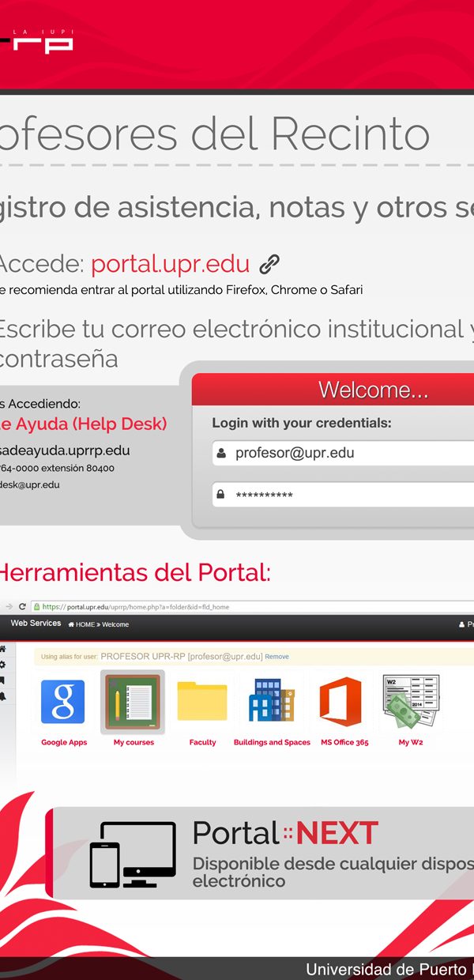Launch the MS Office 365 icon
This screenshot has width=474, height=980.
(x=340, y=701)
